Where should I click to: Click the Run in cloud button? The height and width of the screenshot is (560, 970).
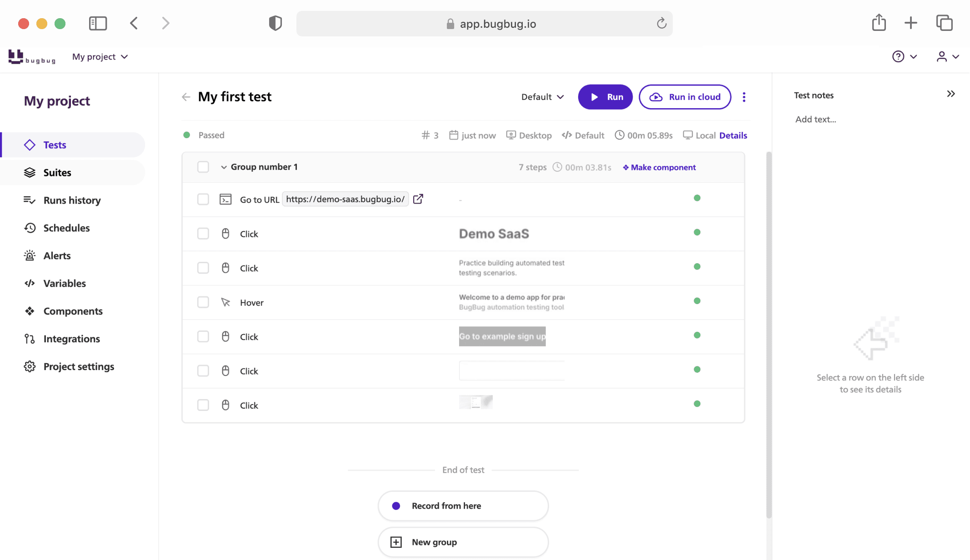coord(685,97)
